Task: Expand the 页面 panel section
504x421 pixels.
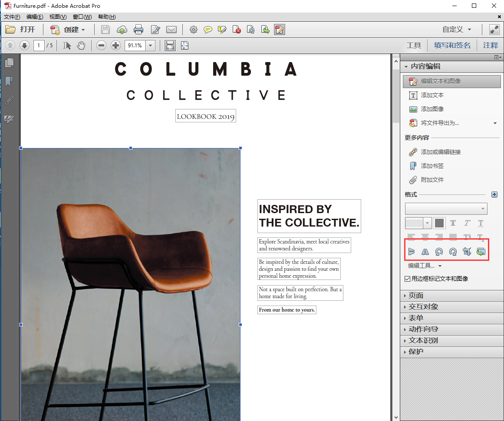Action: click(x=416, y=295)
